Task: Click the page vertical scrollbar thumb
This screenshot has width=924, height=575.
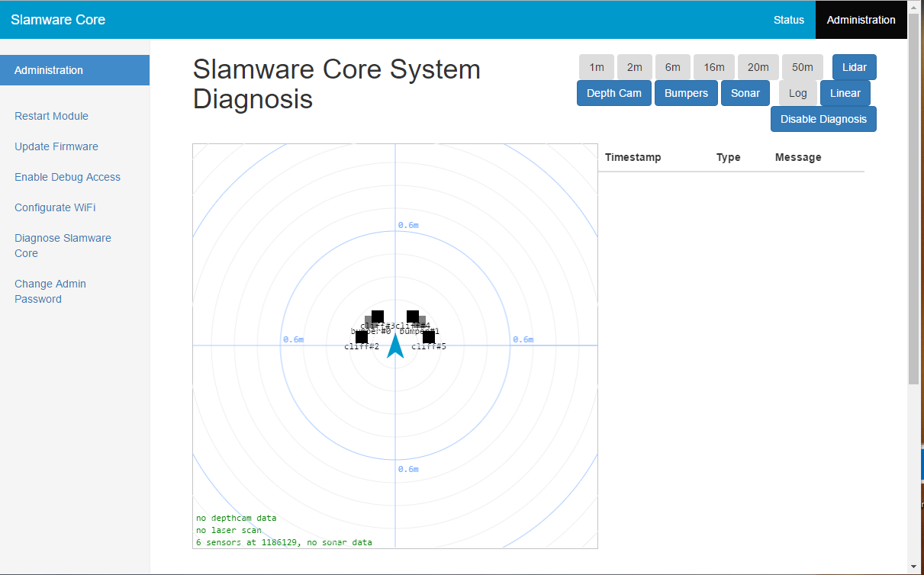Action: [914, 198]
